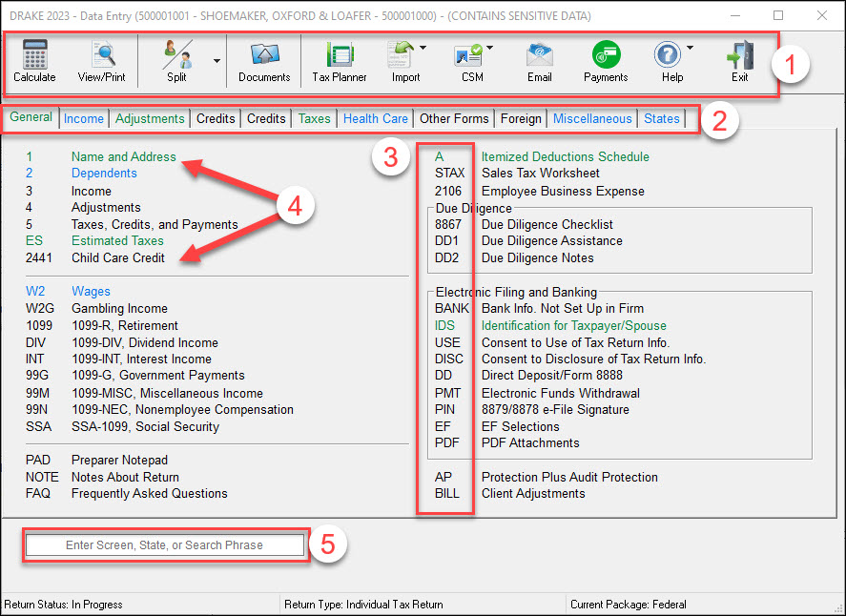Screen dimensions: 846x616
Task: Open the PDF Attachments screen
Action: pyautogui.click(x=530, y=442)
